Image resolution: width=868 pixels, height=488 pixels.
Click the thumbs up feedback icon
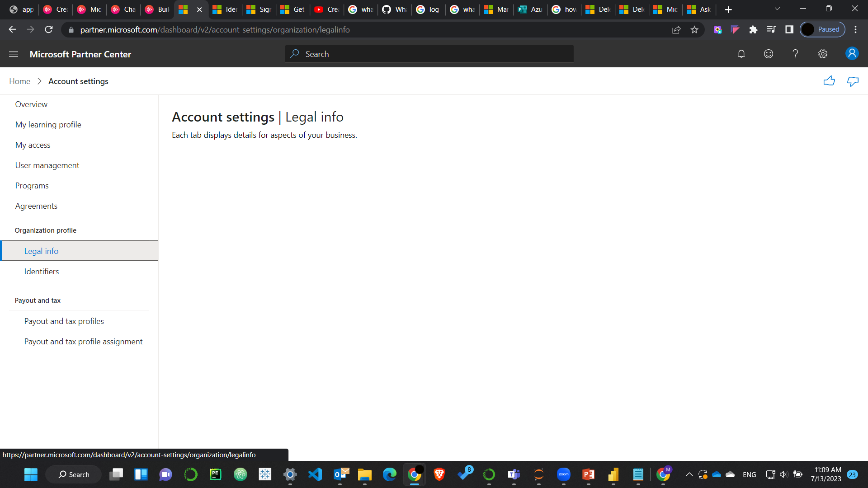coord(829,81)
